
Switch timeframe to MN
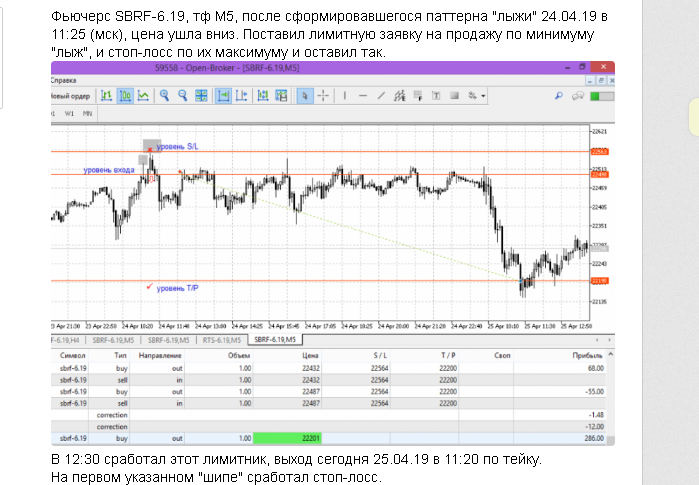[87, 114]
